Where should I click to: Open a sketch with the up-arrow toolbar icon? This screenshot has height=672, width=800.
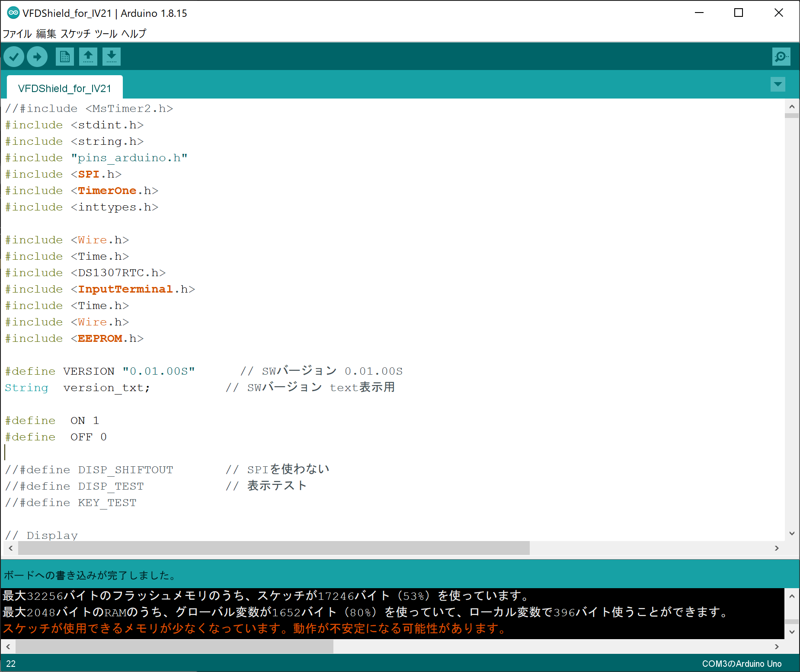click(x=88, y=57)
